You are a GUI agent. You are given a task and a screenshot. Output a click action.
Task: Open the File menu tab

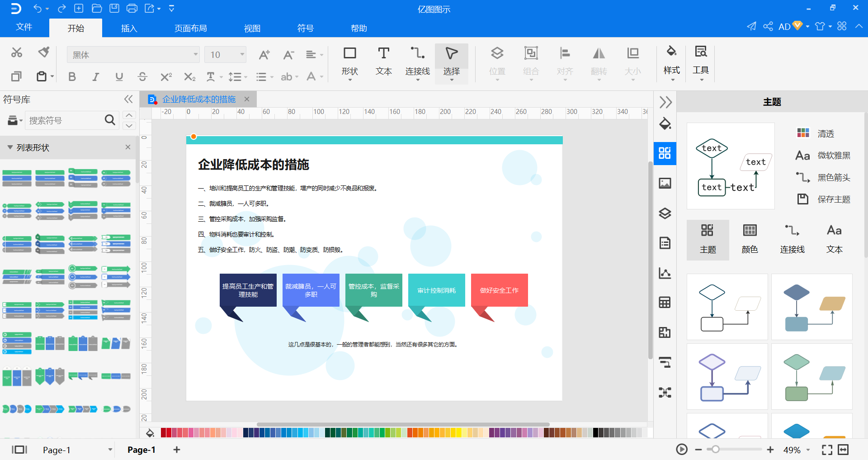[x=24, y=27]
